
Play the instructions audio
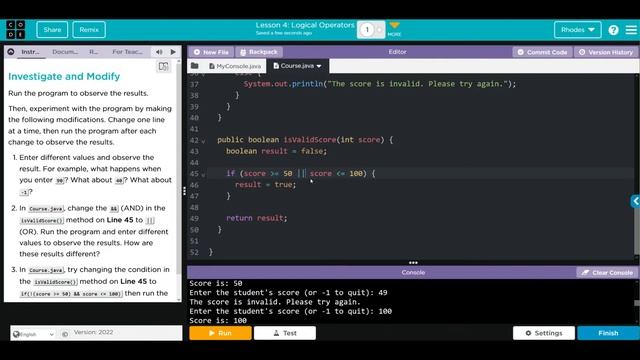pos(173,52)
